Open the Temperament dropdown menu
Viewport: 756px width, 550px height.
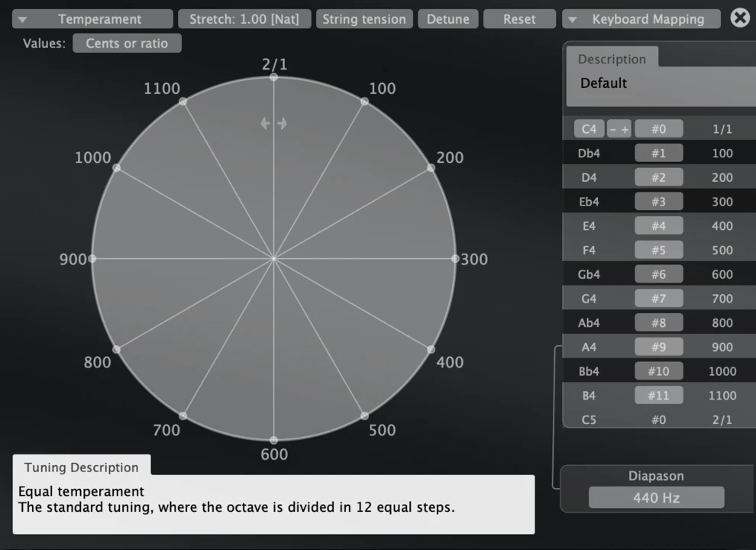90,19
